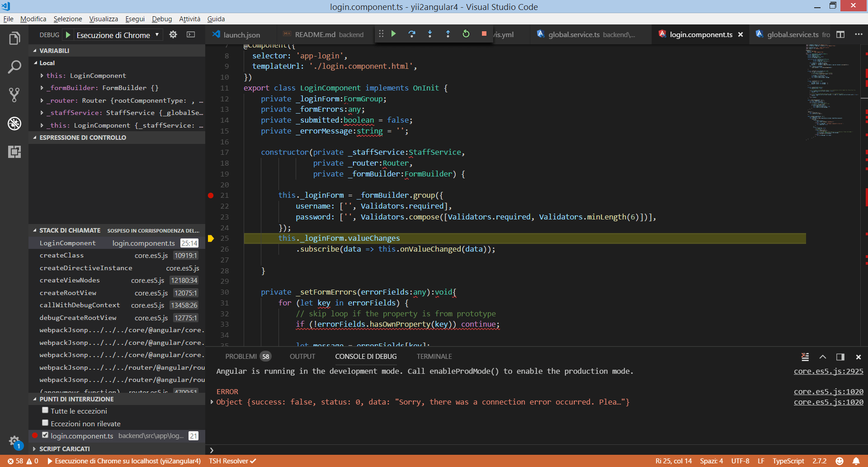Expand the _formBuilder variable
The image size is (868, 467).
point(42,88)
